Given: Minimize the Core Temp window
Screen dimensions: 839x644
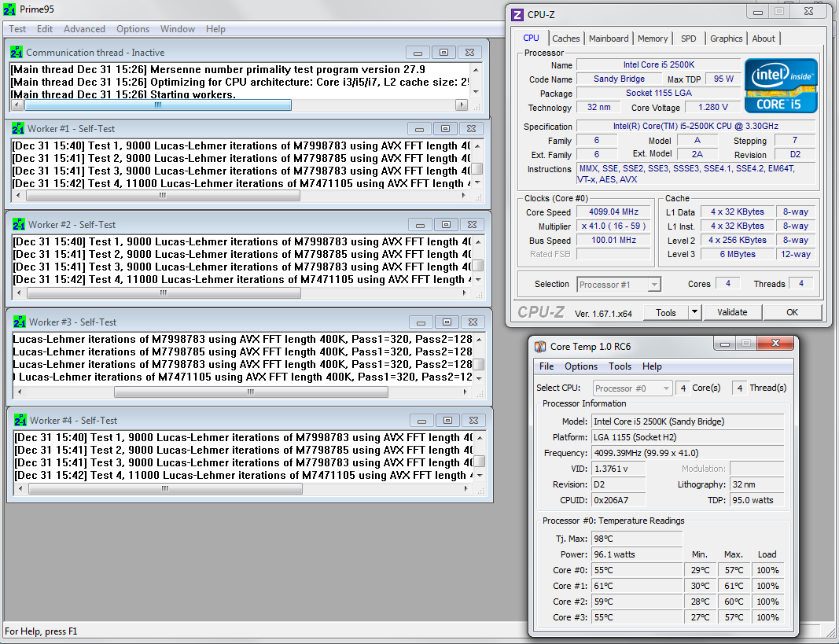Looking at the screenshot, I should tap(725, 344).
